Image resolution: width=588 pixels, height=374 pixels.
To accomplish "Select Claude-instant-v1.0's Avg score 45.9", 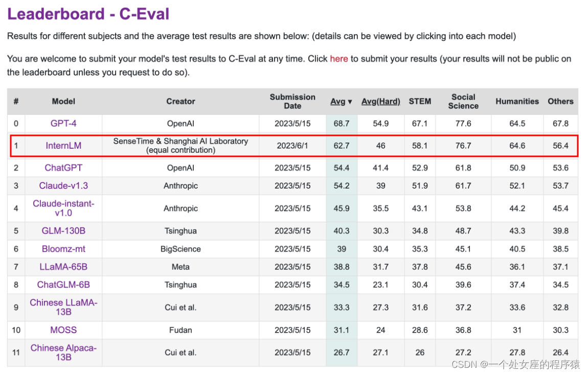I will pyautogui.click(x=341, y=208).
